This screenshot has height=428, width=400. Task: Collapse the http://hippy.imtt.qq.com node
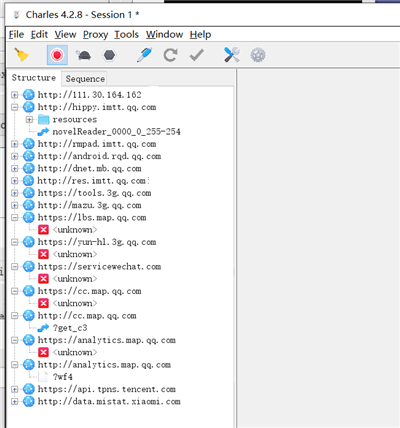click(x=14, y=107)
